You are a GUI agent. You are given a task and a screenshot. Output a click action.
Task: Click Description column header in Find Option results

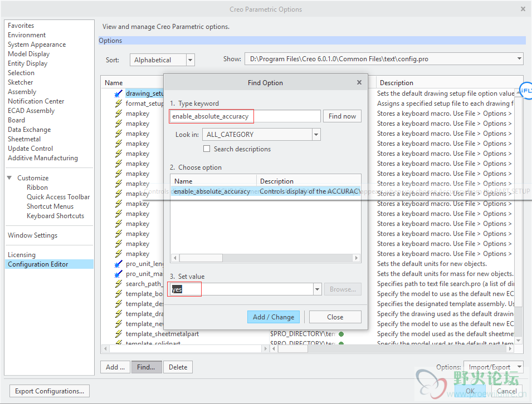pos(276,181)
